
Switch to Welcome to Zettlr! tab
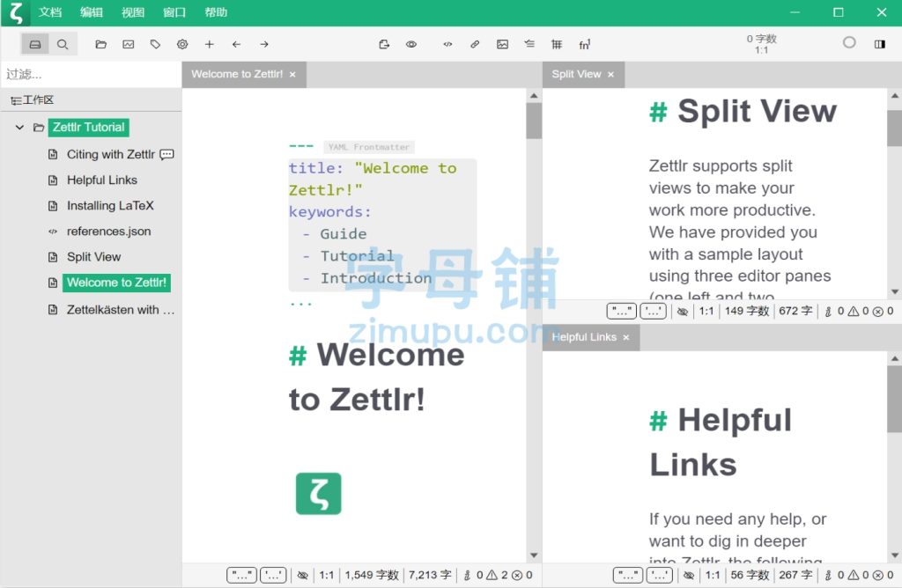pyautogui.click(x=237, y=74)
